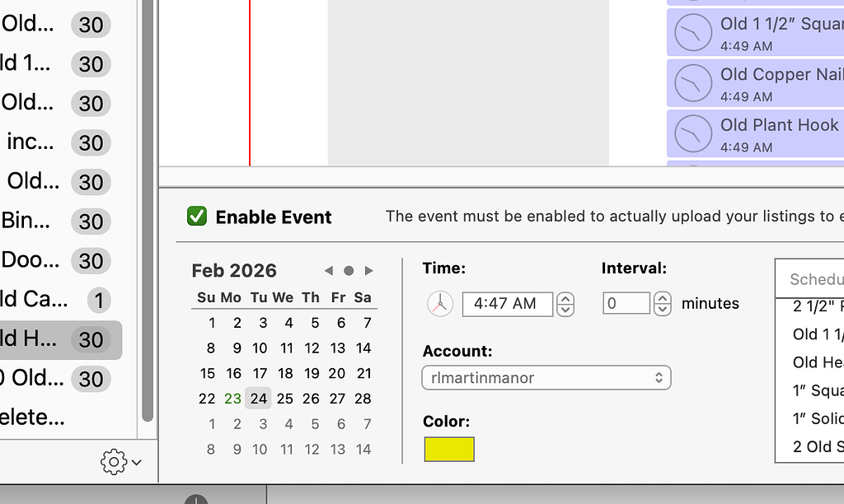Click the 4:47 AM time field
Viewport: 844px width, 504px height.
507,304
